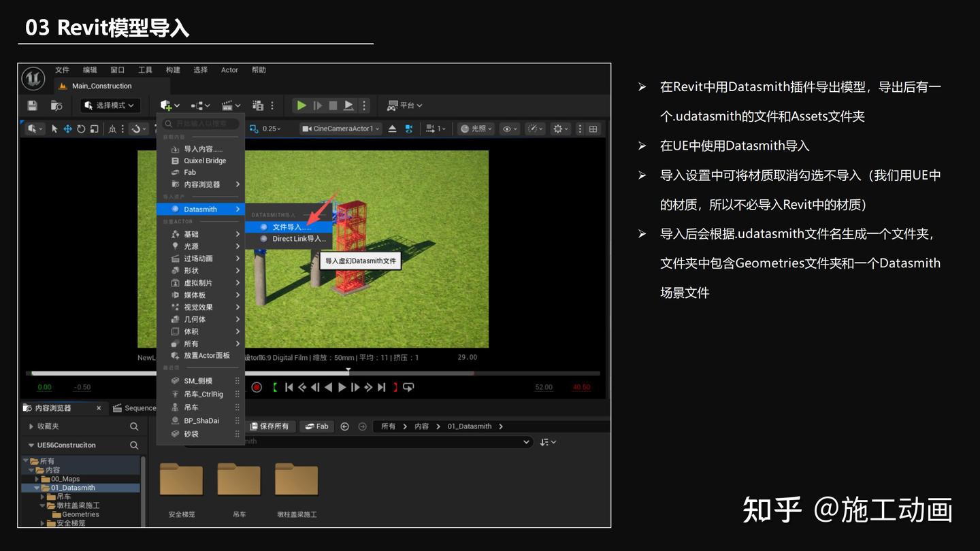Open the eye Show flags dropdown
This screenshot has height=551, width=980.
tap(509, 129)
